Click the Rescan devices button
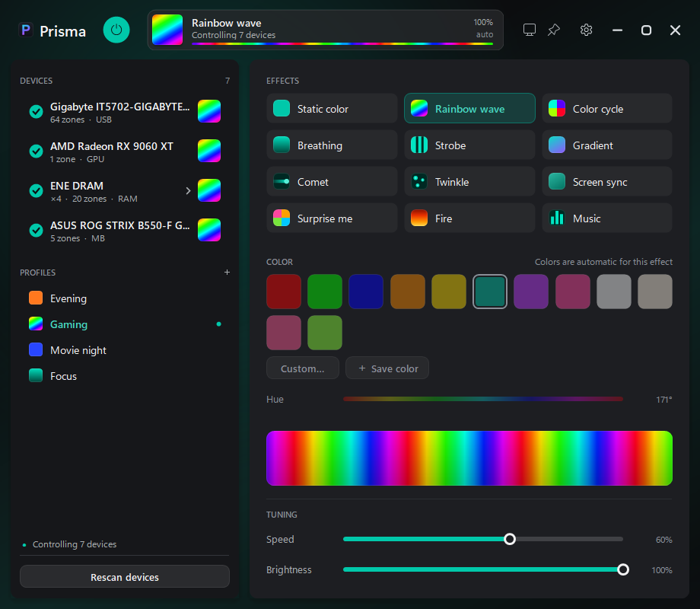 coord(125,577)
